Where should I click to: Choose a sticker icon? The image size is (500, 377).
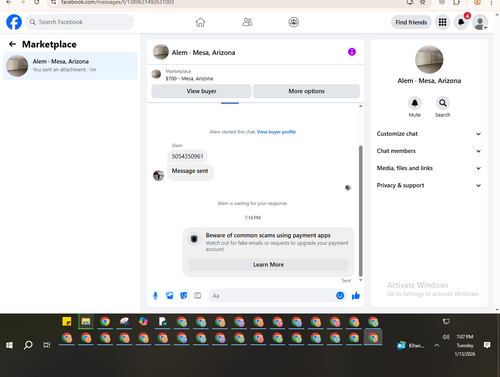click(184, 296)
